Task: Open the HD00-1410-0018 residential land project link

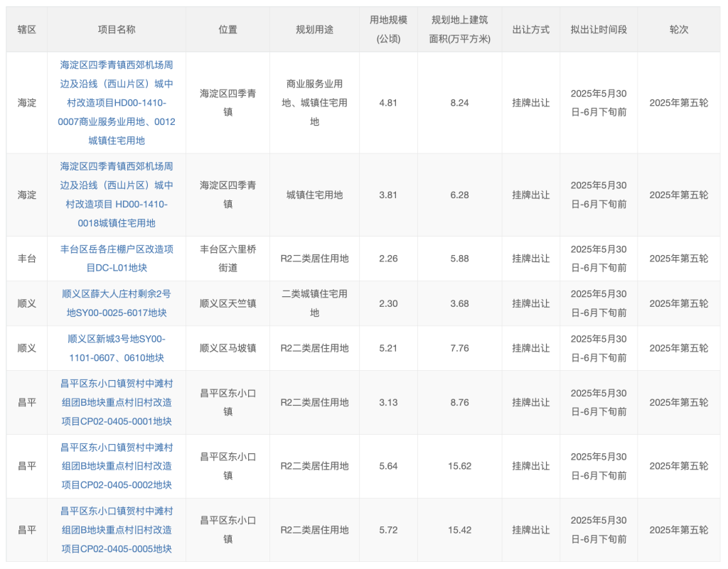Action: (117, 195)
